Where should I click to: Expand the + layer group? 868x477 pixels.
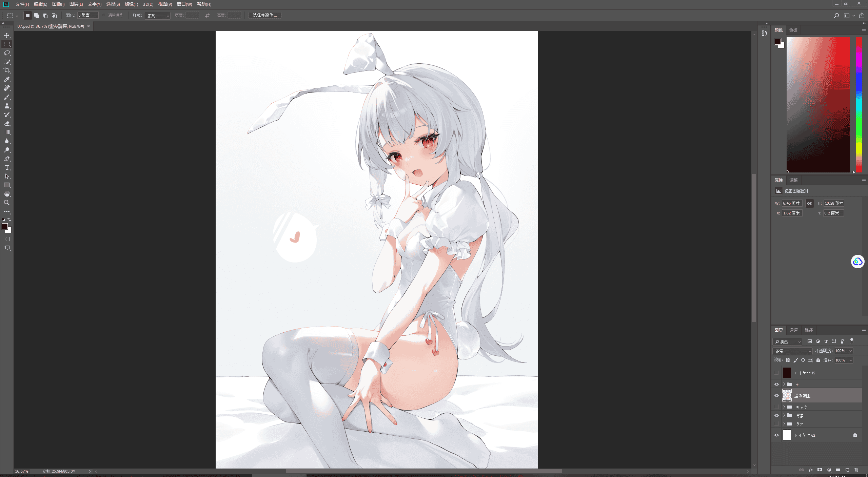pyautogui.click(x=784, y=384)
